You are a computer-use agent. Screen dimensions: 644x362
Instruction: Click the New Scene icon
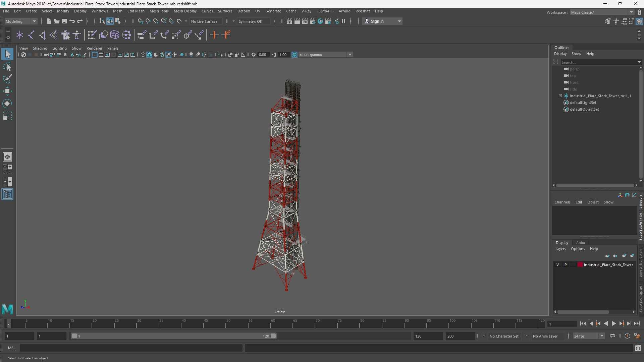click(x=49, y=21)
